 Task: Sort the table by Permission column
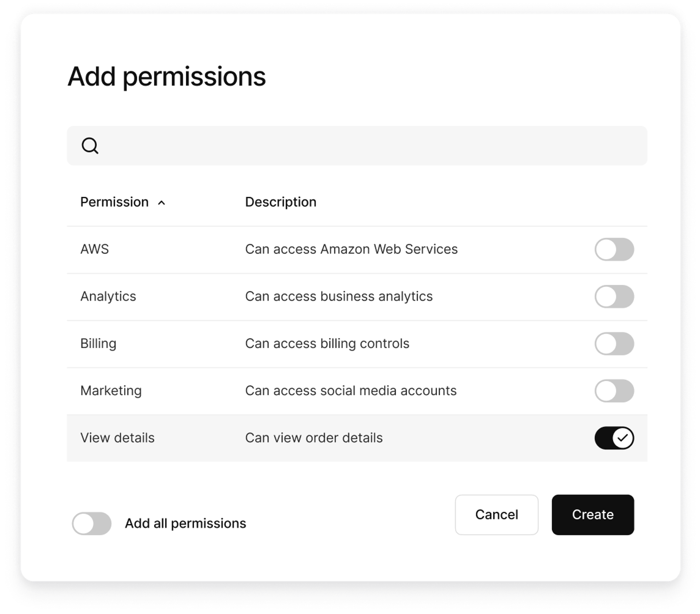(114, 202)
